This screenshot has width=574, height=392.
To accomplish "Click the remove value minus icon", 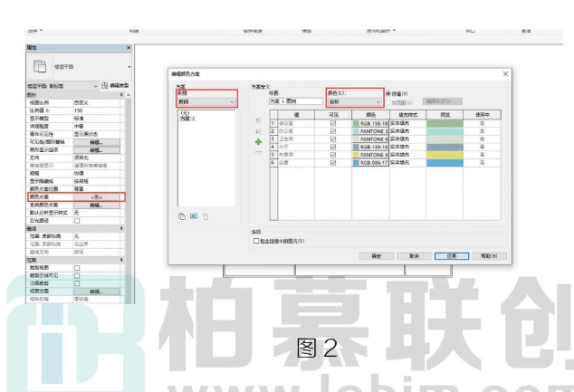I will [x=258, y=152].
